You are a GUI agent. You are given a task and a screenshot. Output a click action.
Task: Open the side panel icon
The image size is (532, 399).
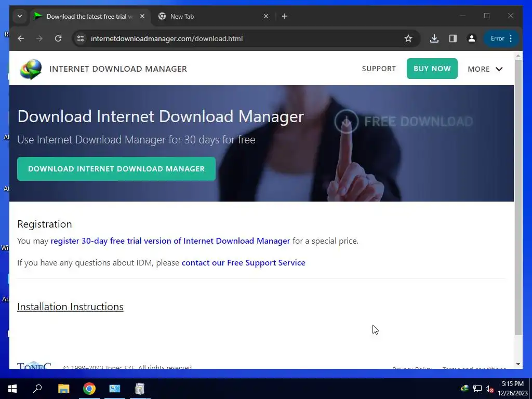click(x=453, y=38)
